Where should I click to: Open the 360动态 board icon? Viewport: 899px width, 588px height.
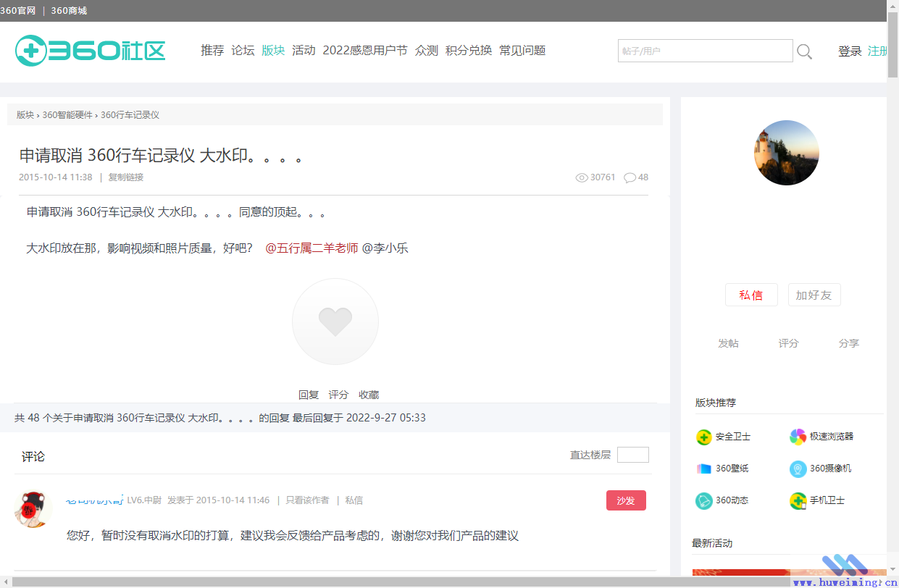click(703, 500)
